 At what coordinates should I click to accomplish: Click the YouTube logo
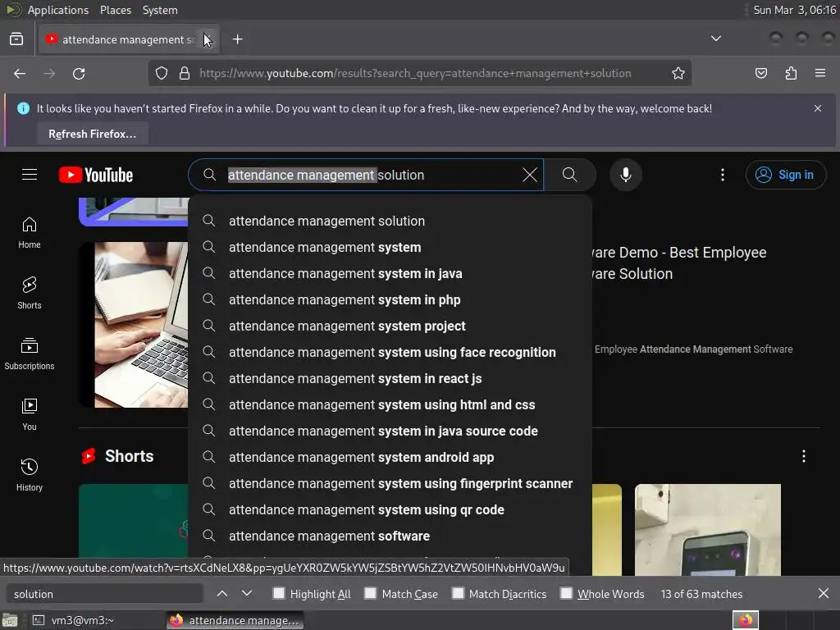tap(96, 175)
